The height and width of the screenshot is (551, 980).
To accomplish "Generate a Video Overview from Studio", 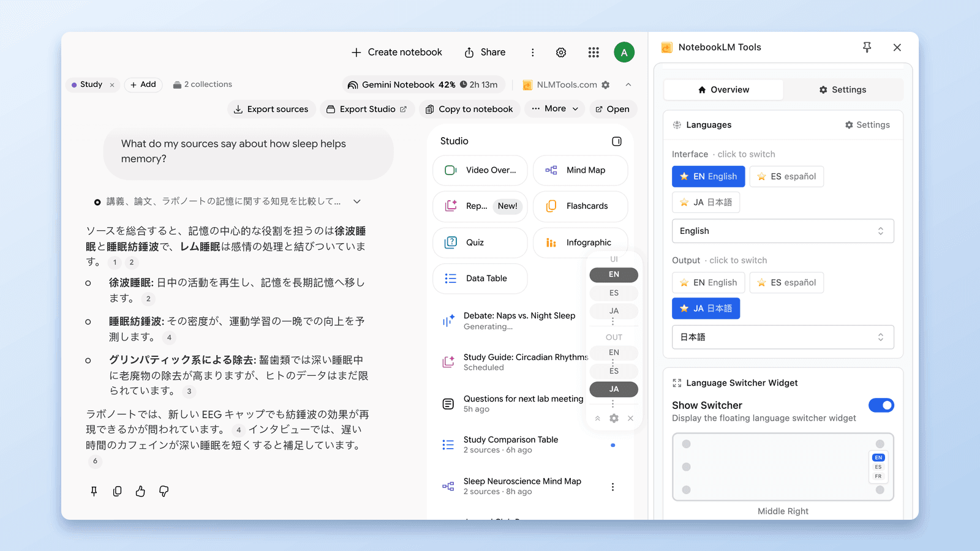I will point(480,170).
